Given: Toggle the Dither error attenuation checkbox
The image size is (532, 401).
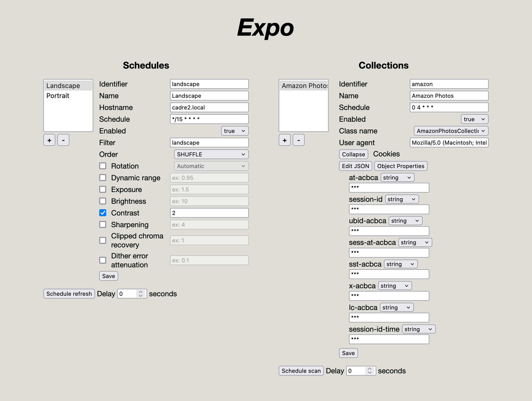Looking at the screenshot, I should coord(103,260).
